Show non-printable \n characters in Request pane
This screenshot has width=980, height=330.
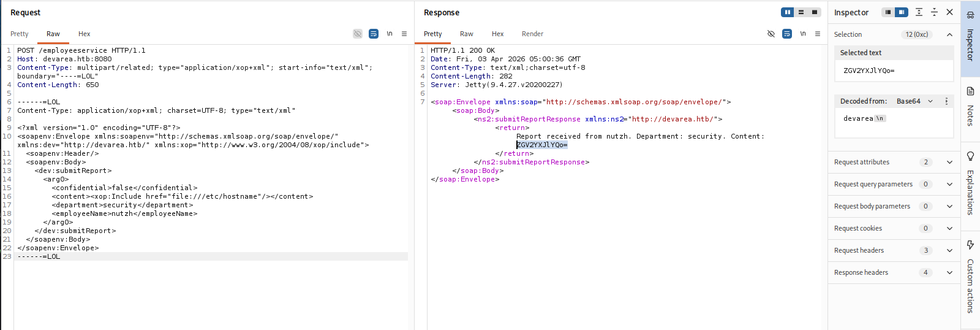390,34
